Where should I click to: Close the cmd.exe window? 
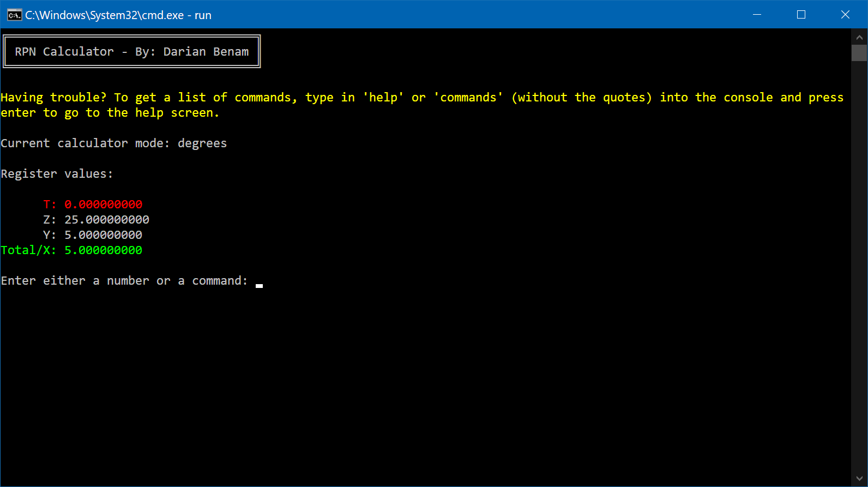click(x=845, y=15)
